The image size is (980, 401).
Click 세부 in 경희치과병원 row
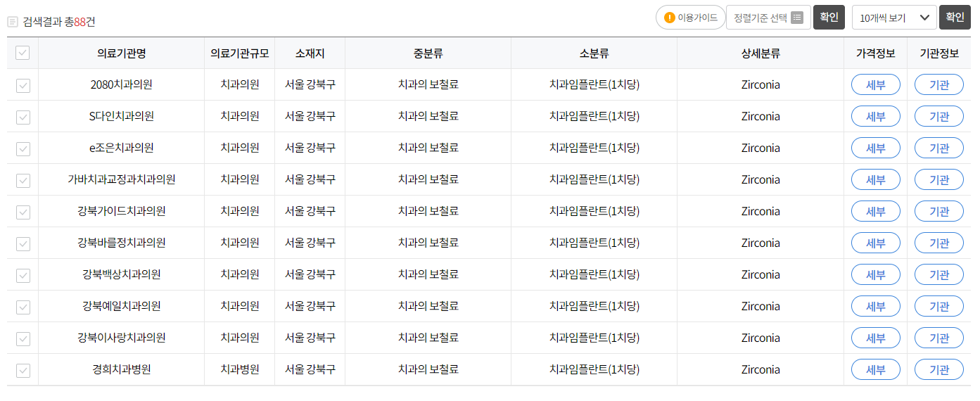876,370
